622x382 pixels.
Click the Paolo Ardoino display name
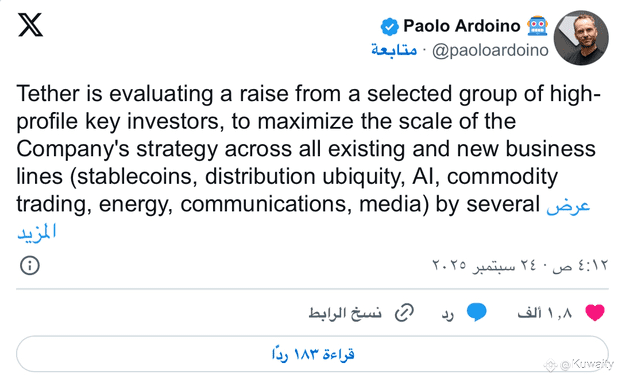pos(462,26)
